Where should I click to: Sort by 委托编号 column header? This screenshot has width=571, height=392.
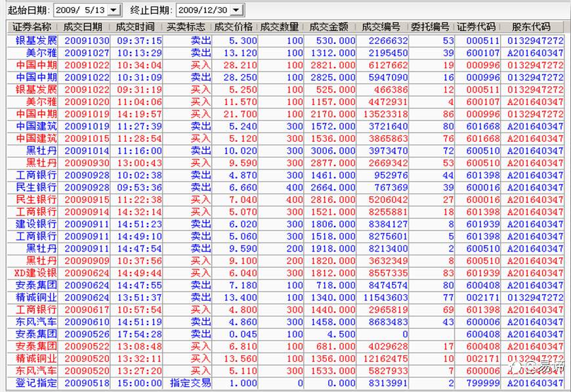pyautogui.click(x=431, y=27)
